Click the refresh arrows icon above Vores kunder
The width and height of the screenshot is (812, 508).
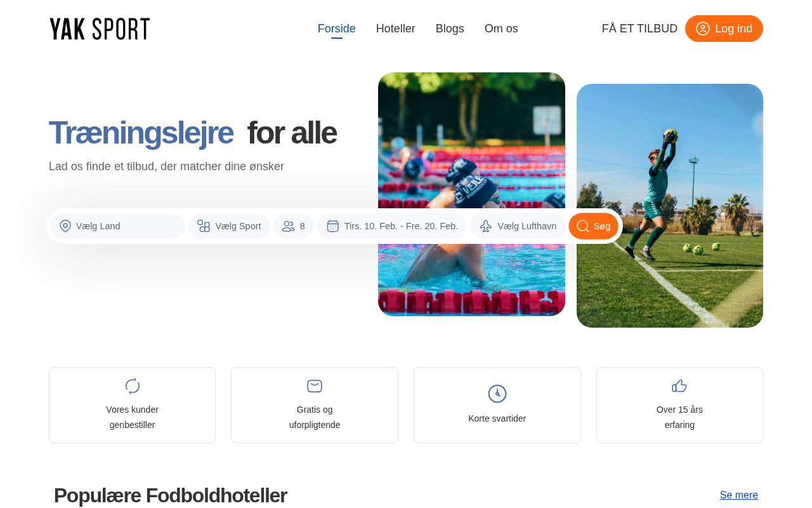pyautogui.click(x=132, y=386)
